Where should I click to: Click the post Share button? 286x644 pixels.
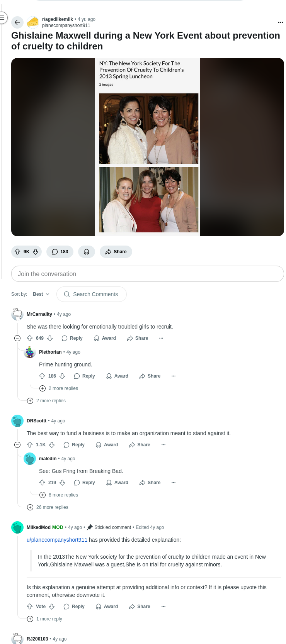[x=116, y=252]
